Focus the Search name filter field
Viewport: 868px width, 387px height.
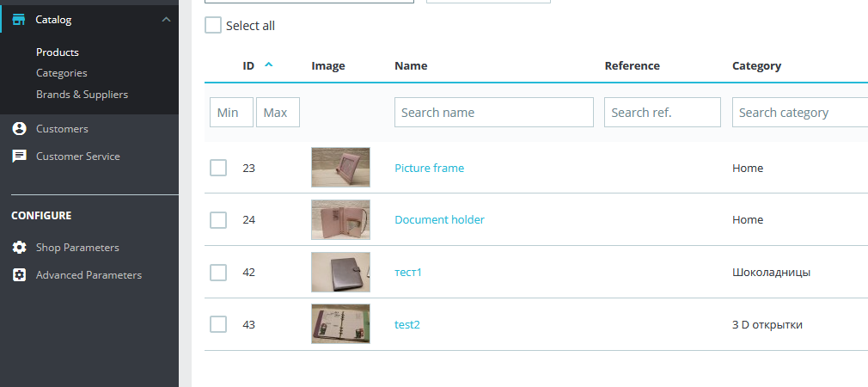click(493, 113)
